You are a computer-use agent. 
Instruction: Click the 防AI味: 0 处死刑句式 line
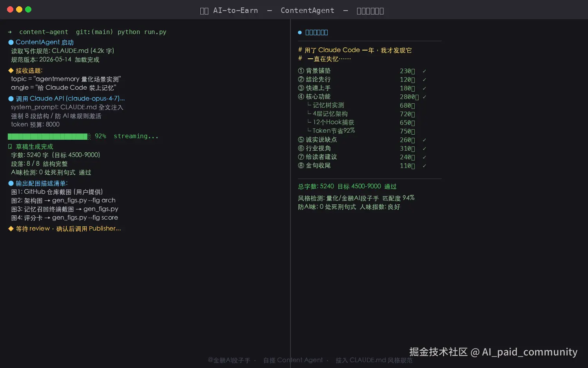[x=349, y=207]
